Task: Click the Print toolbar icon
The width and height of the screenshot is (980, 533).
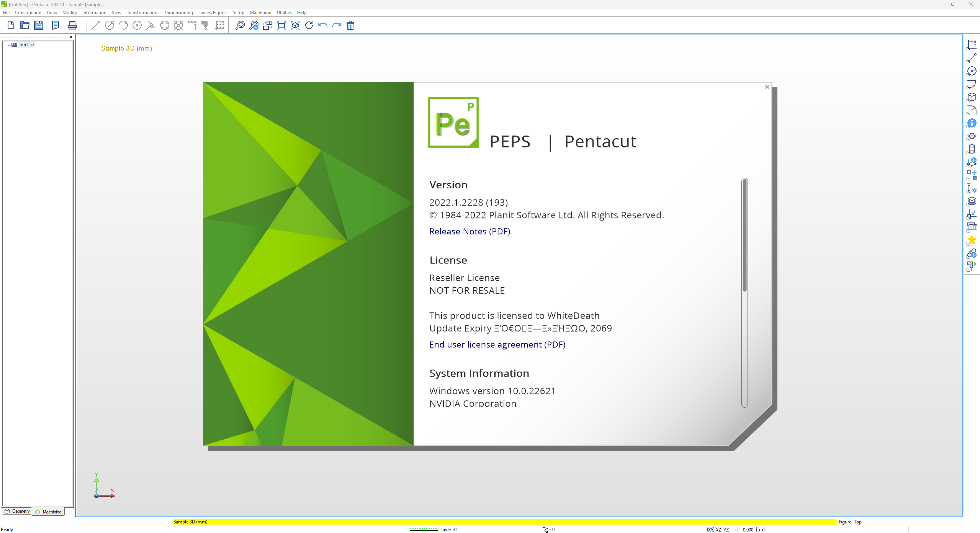Action: coord(72,25)
